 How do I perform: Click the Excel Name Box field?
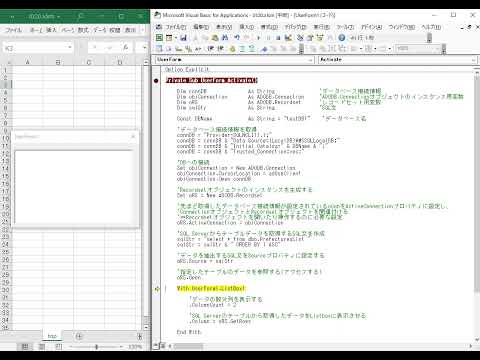(35, 48)
